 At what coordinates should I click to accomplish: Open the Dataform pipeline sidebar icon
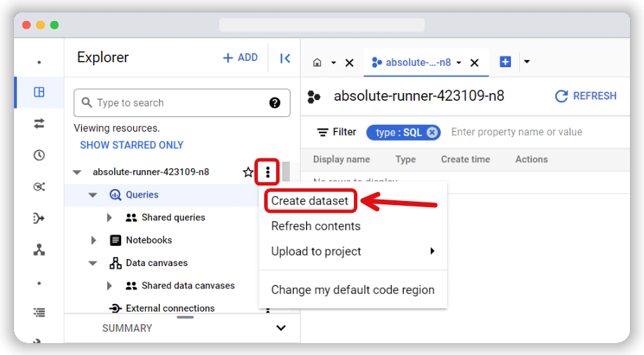pyautogui.click(x=39, y=218)
